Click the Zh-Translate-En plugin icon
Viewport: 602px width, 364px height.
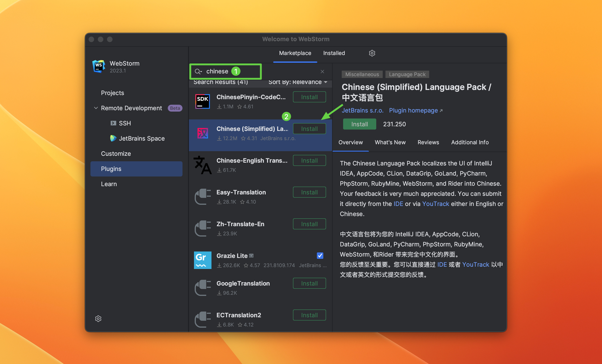203,228
